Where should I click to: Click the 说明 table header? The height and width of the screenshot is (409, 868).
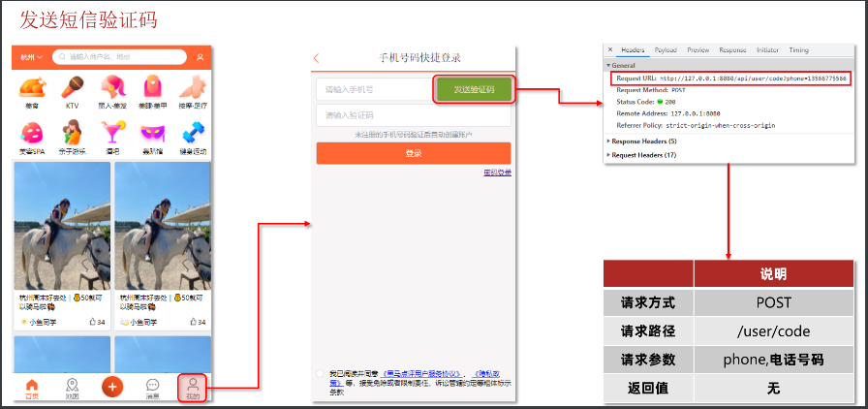(x=773, y=273)
